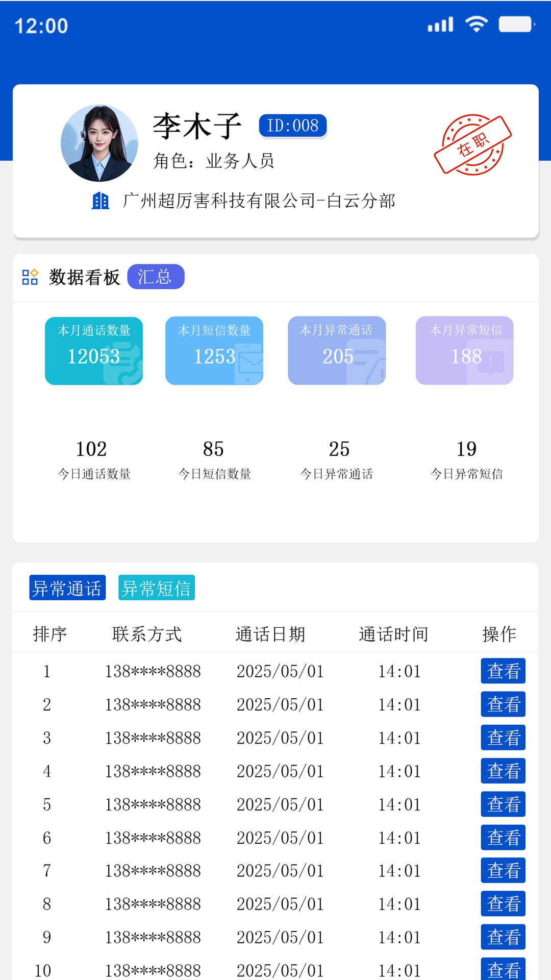Select the call time in row 5
Viewport: 551px width, 980px height.
(399, 805)
